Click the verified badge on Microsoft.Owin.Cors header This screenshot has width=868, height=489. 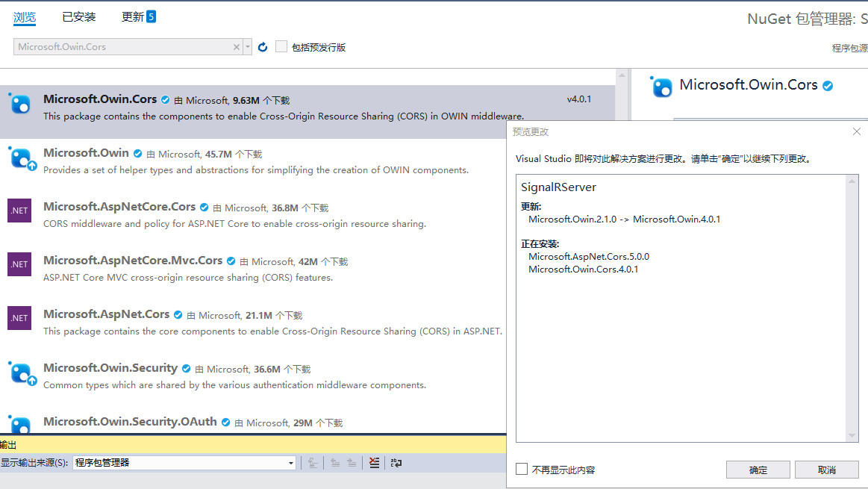[x=827, y=85]
